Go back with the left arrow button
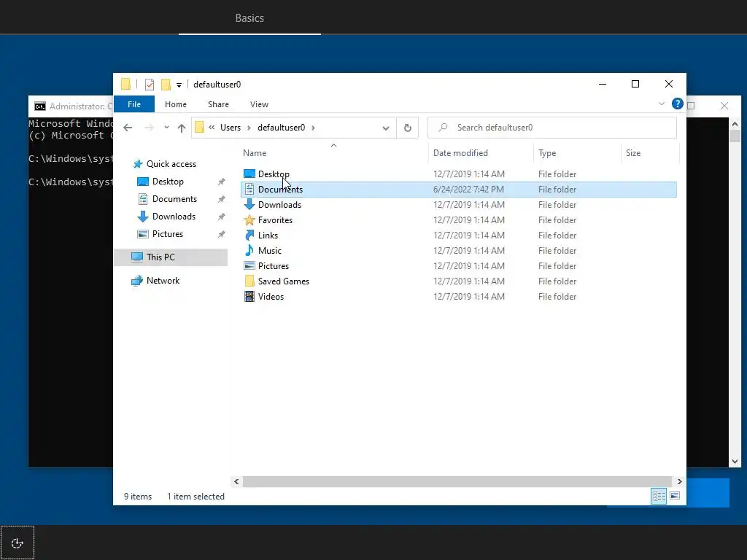 click(128, 128)
